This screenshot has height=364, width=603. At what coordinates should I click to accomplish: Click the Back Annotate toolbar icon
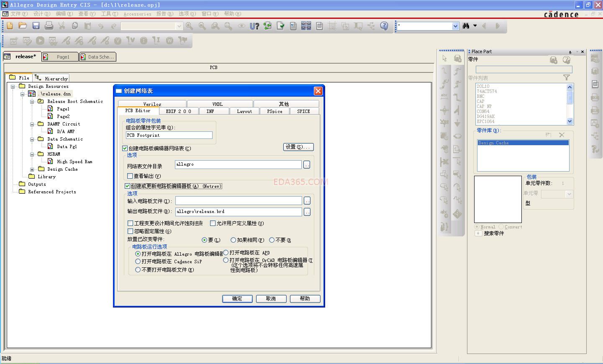(x=267, y=26)
